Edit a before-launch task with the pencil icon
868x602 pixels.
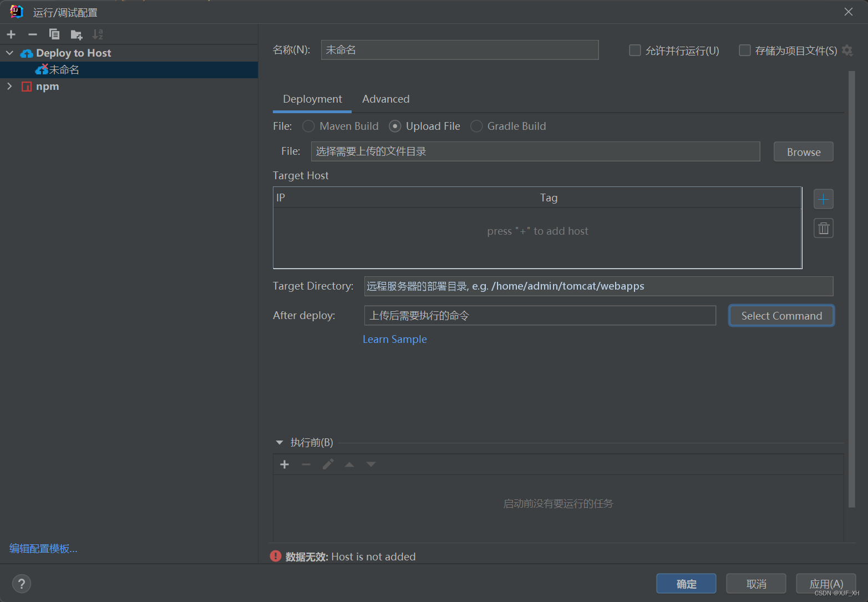[x=327, y=464]
